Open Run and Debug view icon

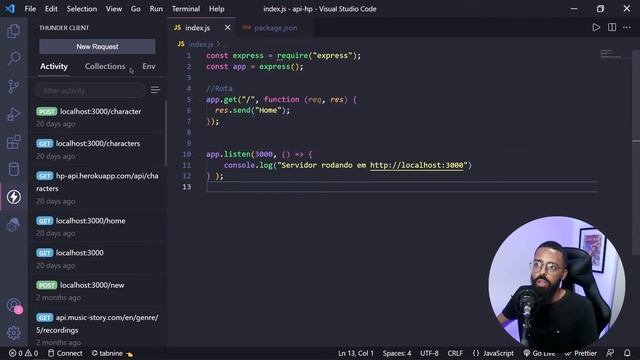[13, 114]
